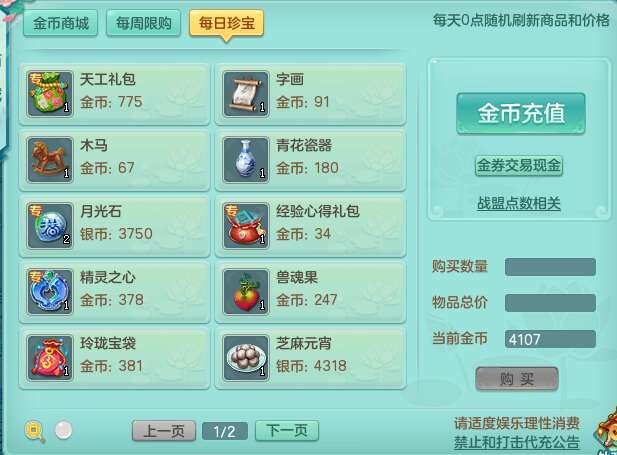This screenshot has width=617, height=455.
Task: Click the silver coin icon at bottom left
Action: (x=63, y=430)
